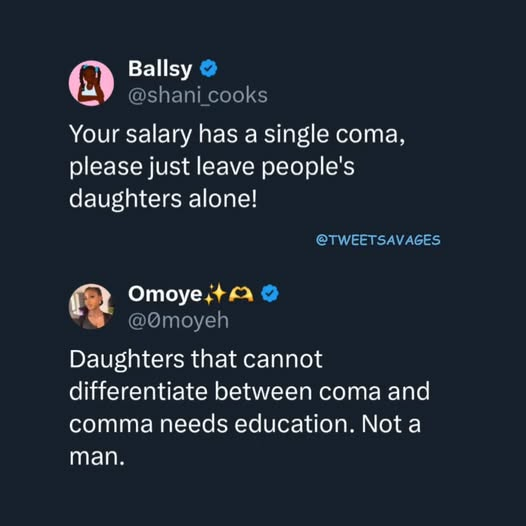Click the Omoye display name
This screenshot has width=526, height=526.
click(x=165, y=294)
